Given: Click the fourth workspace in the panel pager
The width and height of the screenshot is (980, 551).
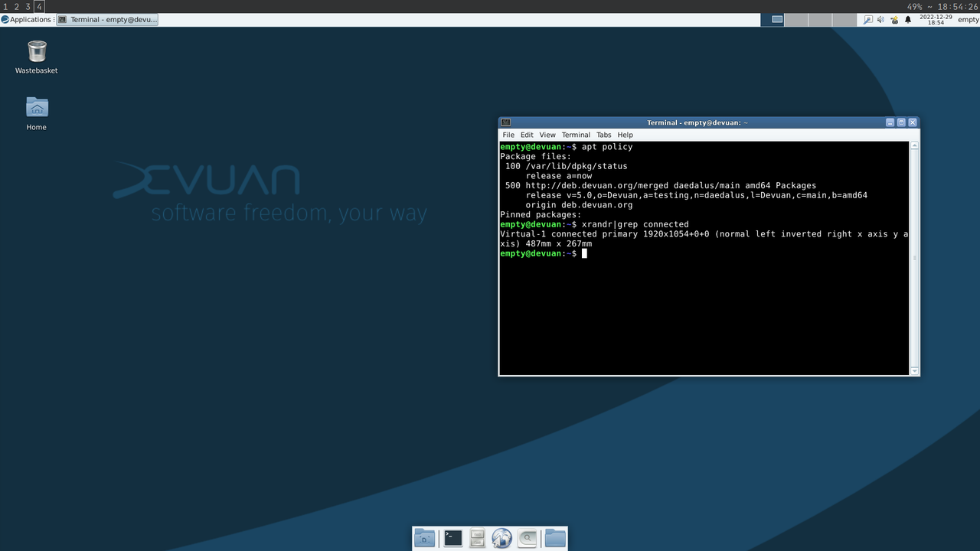Looking at the screenshot, I should click(844, 20).
